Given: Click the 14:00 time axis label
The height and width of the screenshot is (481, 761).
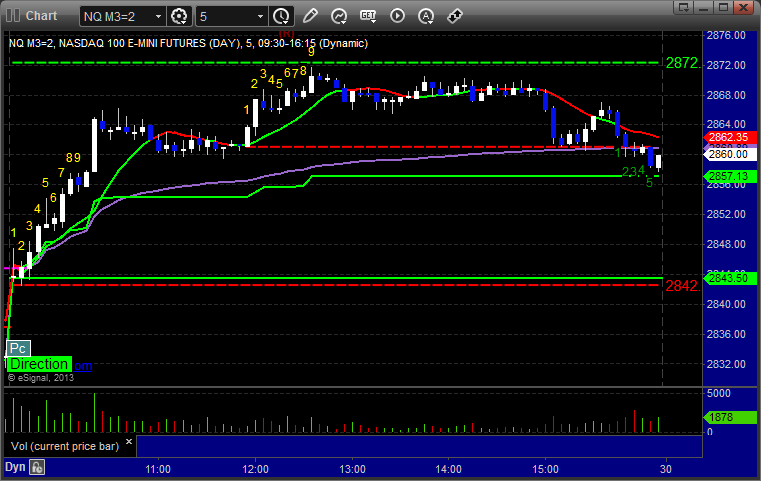Looking at the screenshot, I should pyautogui.click(x=448, y=469).
